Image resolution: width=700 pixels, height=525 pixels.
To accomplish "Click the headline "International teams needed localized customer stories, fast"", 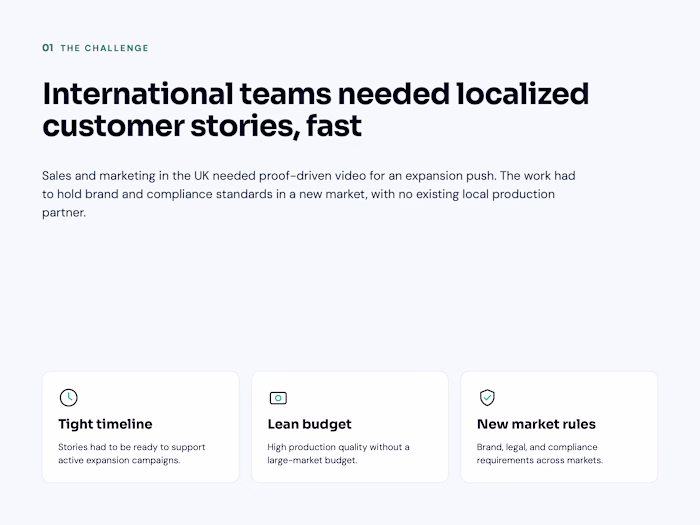I will 316,110.
